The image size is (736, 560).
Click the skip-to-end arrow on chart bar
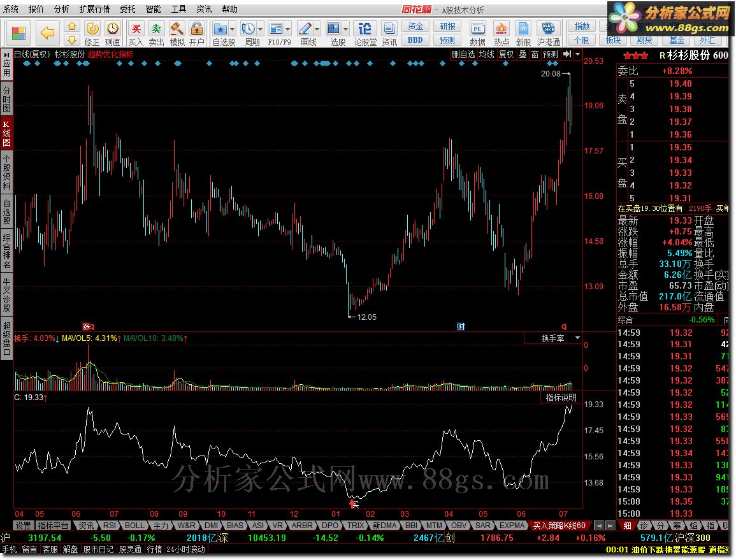(x=567, y=54)
